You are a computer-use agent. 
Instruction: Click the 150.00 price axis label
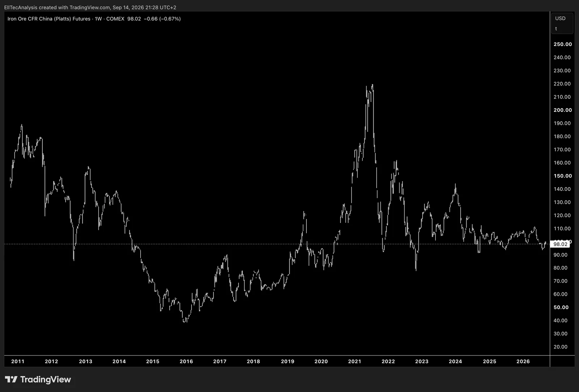coord(563,176)
